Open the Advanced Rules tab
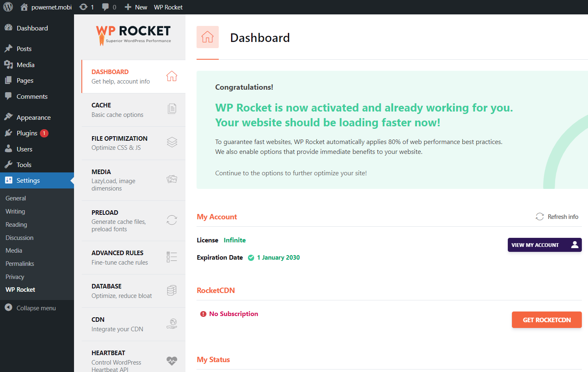588x372 pixels. (x=134, y=258)
